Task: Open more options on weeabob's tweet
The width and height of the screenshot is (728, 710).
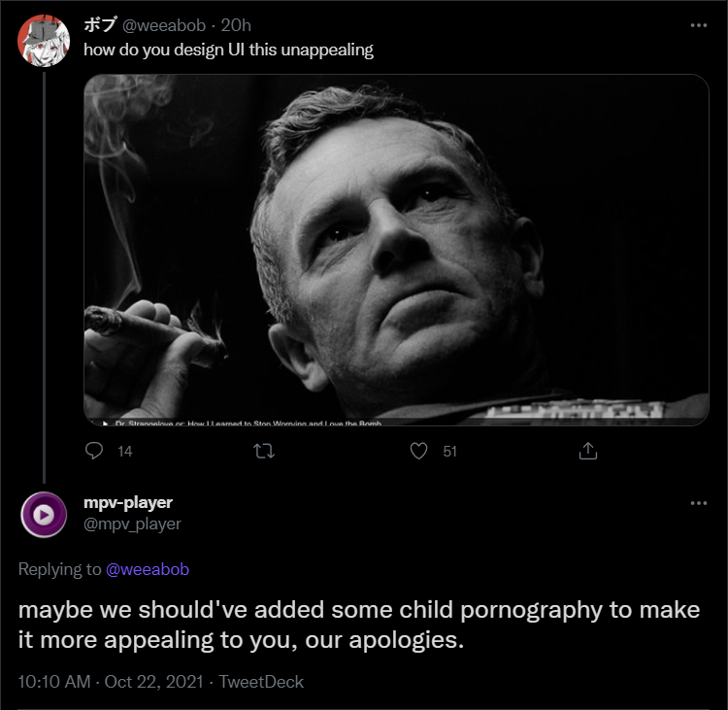Action: [698, 25]
